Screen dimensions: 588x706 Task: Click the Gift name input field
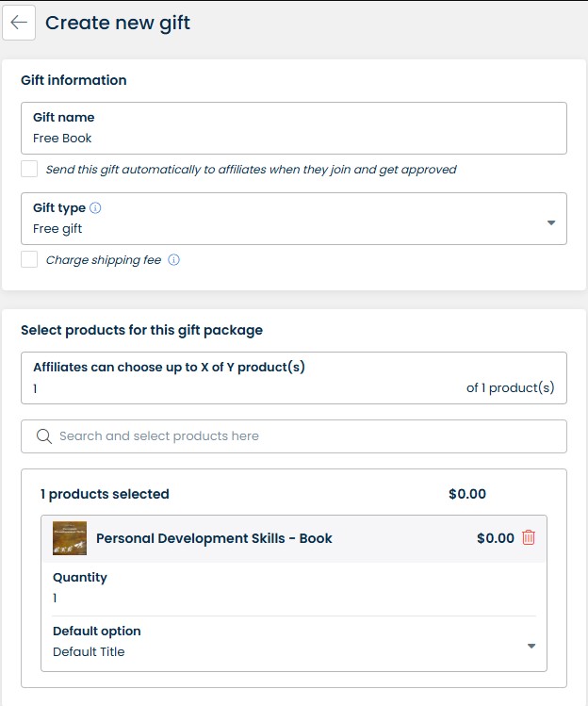tap(292, 139)
